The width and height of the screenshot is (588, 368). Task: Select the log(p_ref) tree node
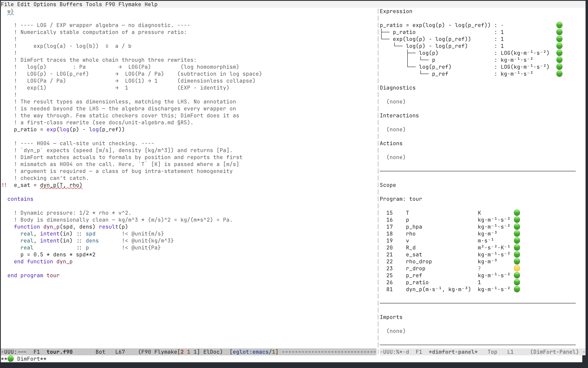[x=435, y=67]
